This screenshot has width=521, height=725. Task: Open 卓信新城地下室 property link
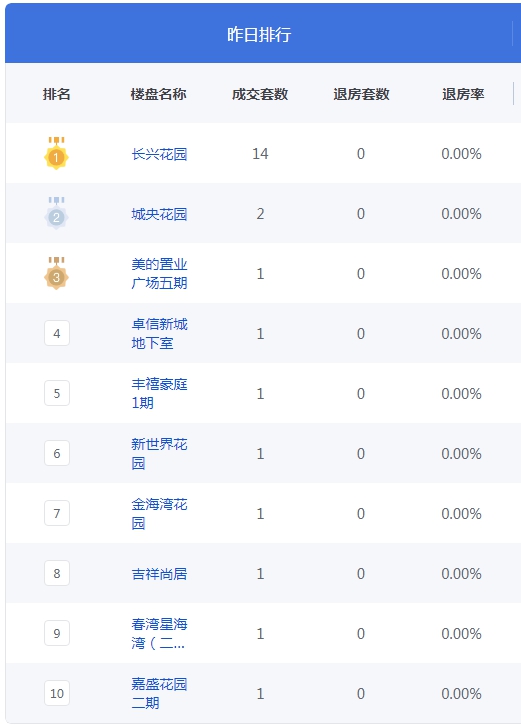(159, 333)
